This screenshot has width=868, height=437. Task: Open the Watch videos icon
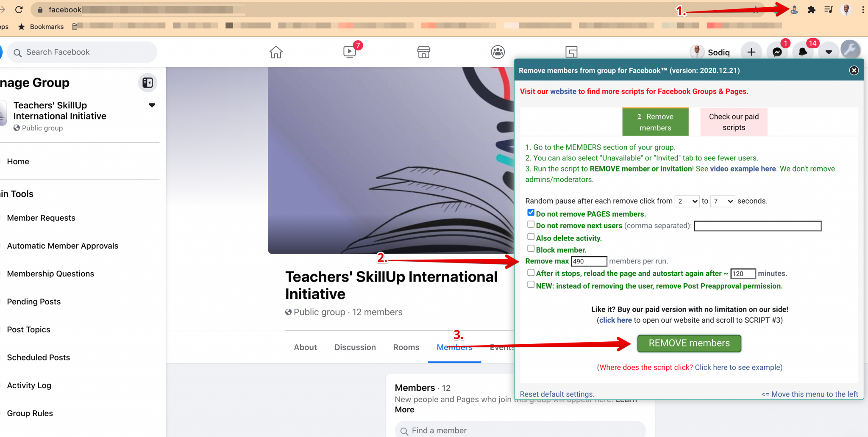(349, 52)
